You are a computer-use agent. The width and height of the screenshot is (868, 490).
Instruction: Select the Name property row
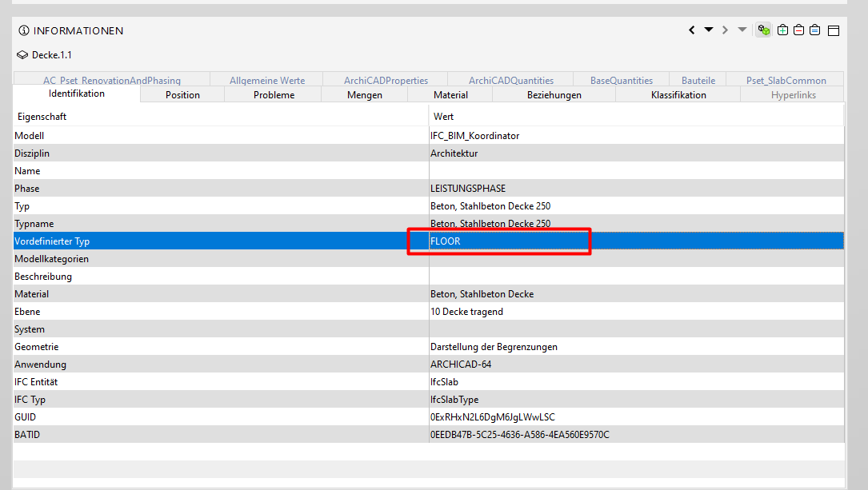coord(429,171)
